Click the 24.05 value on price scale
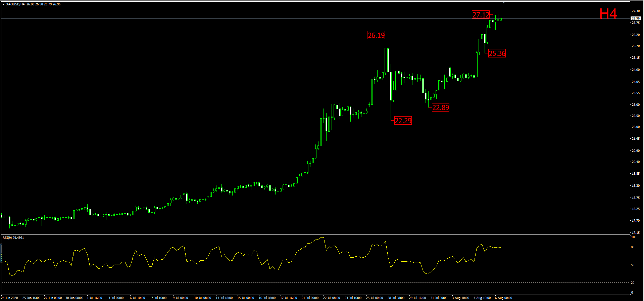This screenshot has height=301, width=644. [636, 82]
